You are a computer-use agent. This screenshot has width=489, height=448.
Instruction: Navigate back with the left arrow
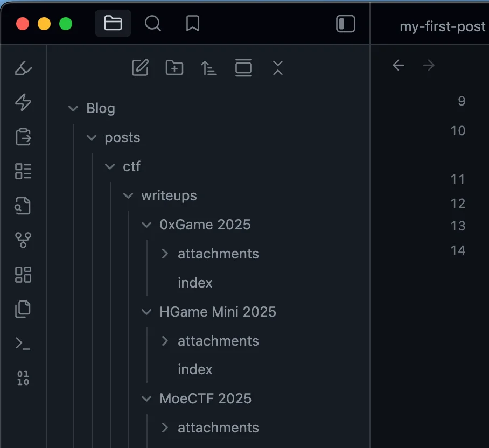click(x=399, y=66)
